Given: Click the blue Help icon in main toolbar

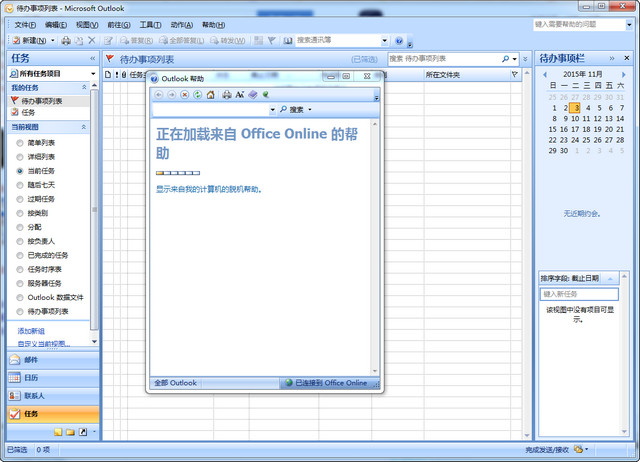Looking at the screenshot, I should [x=399, y=40].
